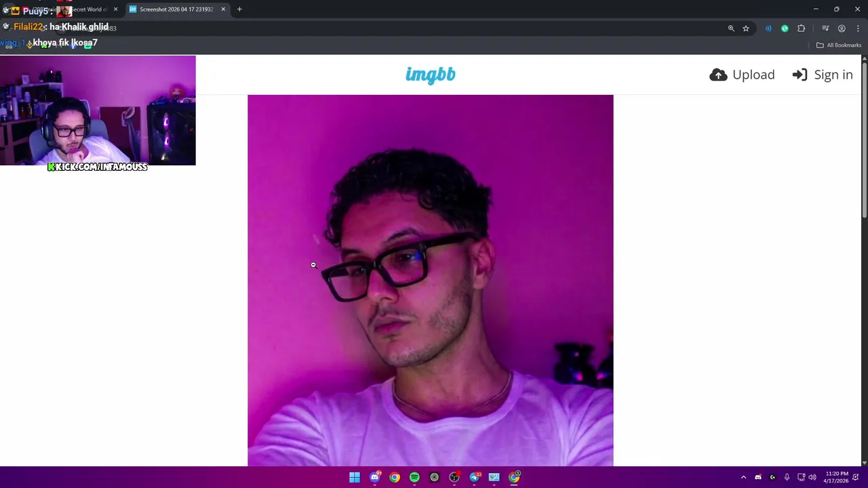Open the media control music icon
This screenshot has height=488, width=868.
825,28
